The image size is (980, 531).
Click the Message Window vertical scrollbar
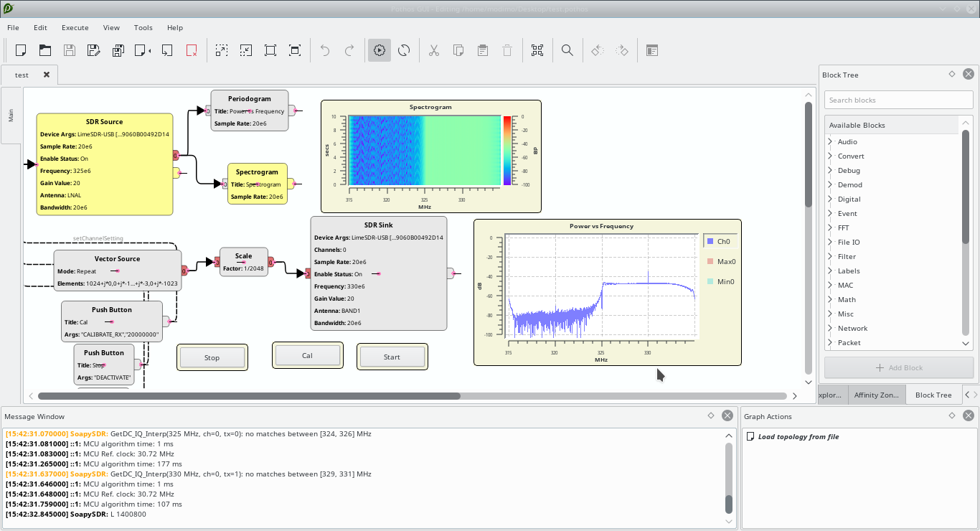pos(730,504)
